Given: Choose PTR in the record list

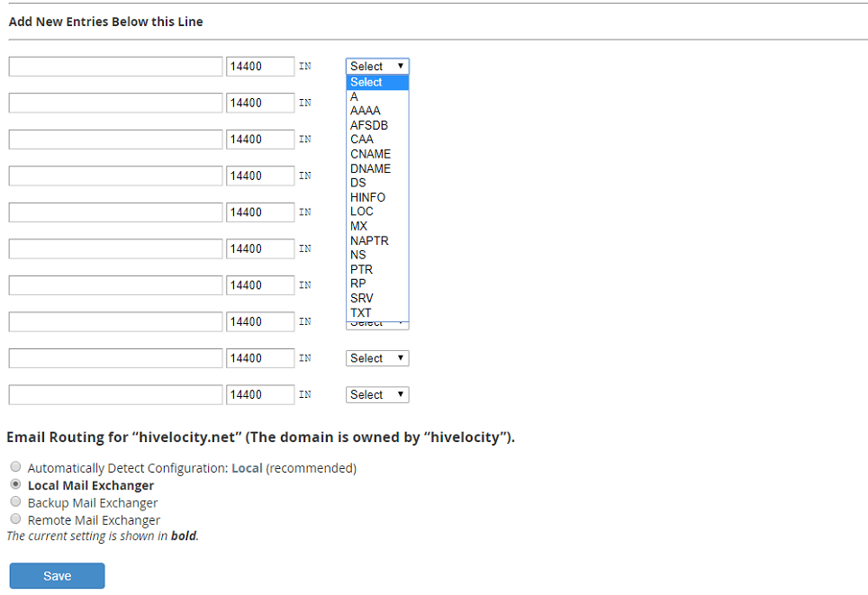Looking at the screenshot, I should 361,269.
